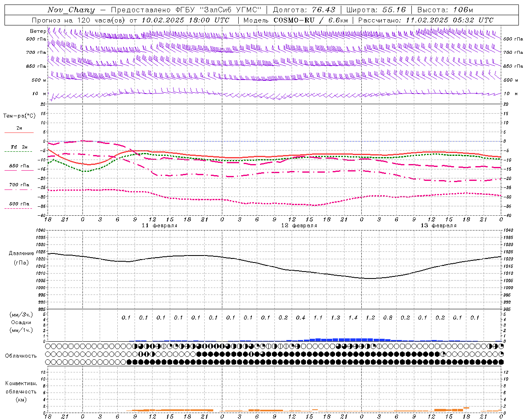The image size is (525, 420).
Task: Click the 13 февраля date label
Action: 438,226
